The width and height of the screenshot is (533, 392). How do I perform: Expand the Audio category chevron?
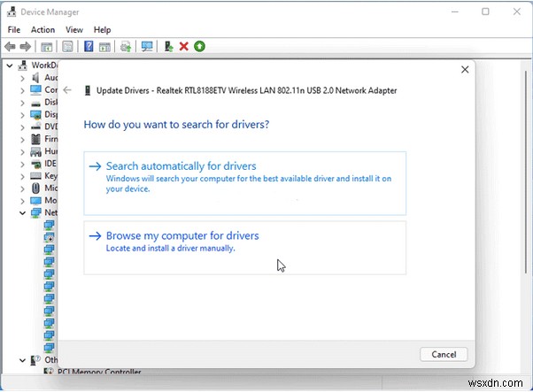tap(22, 79)
